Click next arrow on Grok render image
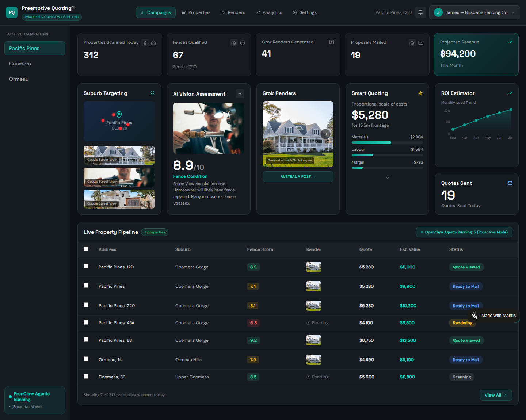 pos(325,134)
